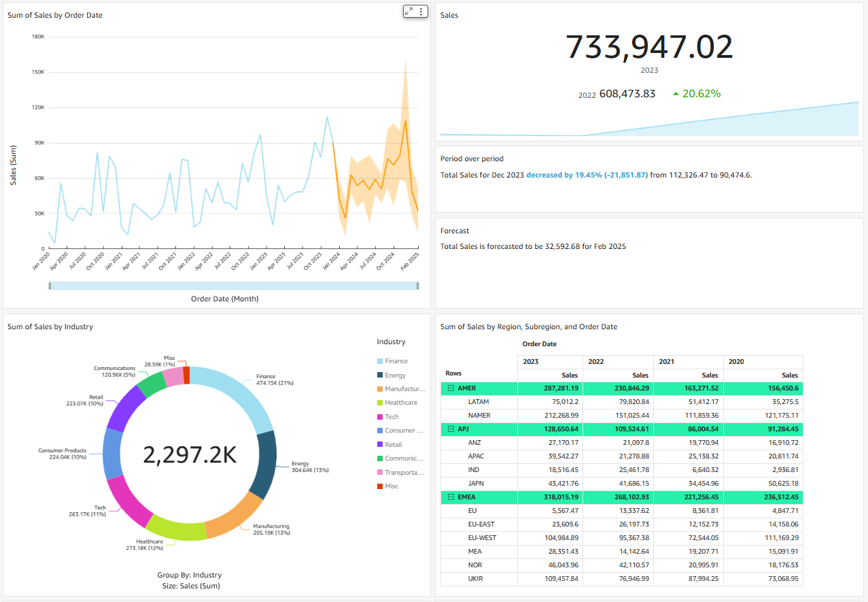Image resolution: width=868 pixels, height=602 pixels.
Task: Click the 2020 column header in pivot table
Action: click(763, 362)
